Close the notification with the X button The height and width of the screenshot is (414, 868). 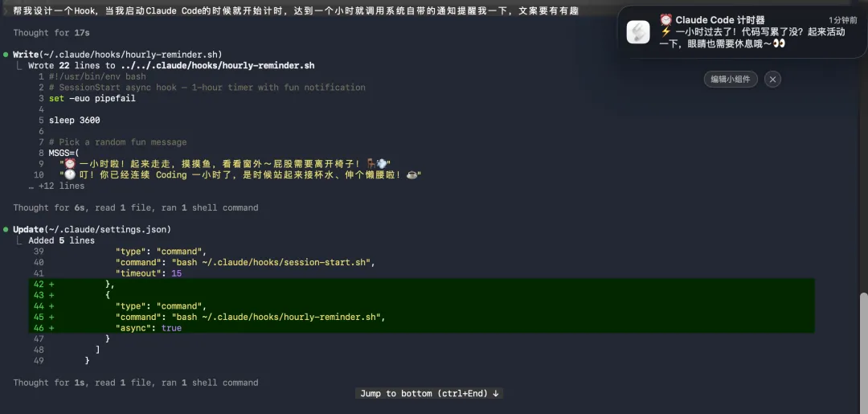pos(773,79)
